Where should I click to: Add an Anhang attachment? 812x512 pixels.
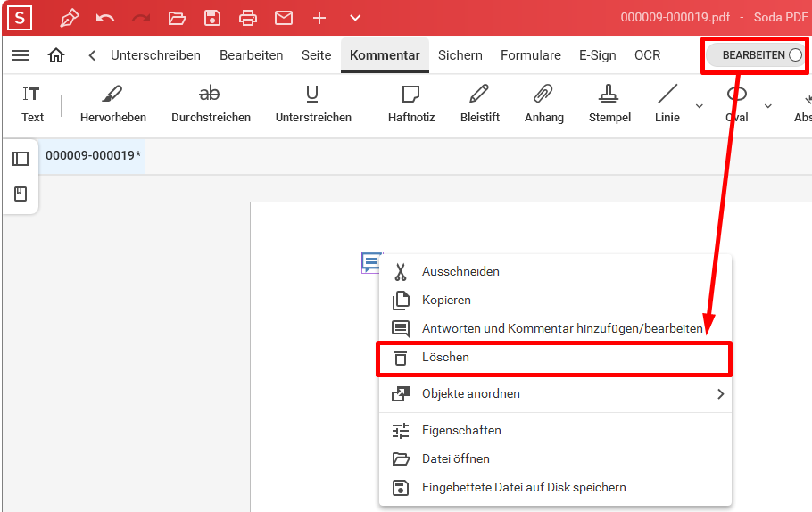543,104
